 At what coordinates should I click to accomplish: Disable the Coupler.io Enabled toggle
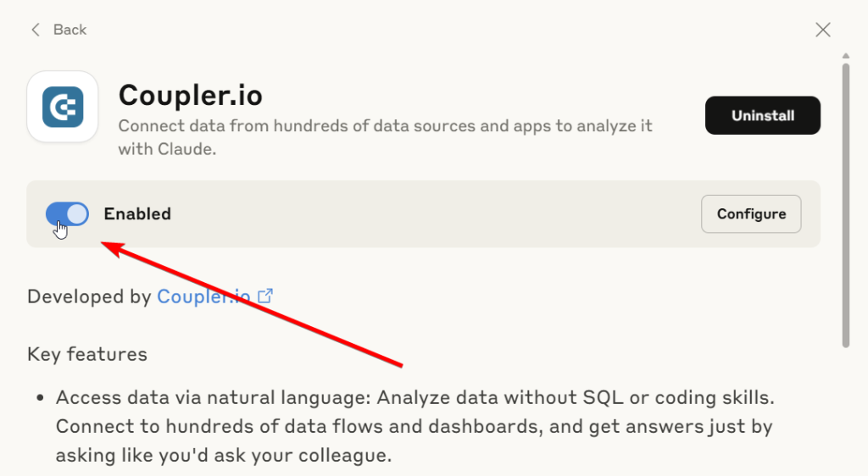[x=67, y=214]
